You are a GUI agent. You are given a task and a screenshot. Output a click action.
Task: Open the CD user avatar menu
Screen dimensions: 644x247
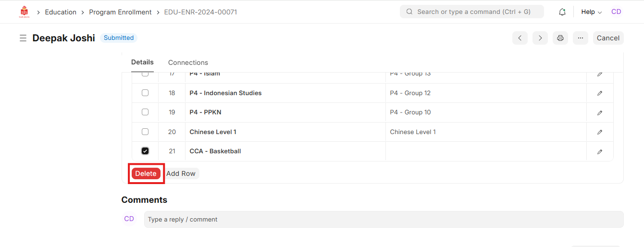[x=616, y=12]
